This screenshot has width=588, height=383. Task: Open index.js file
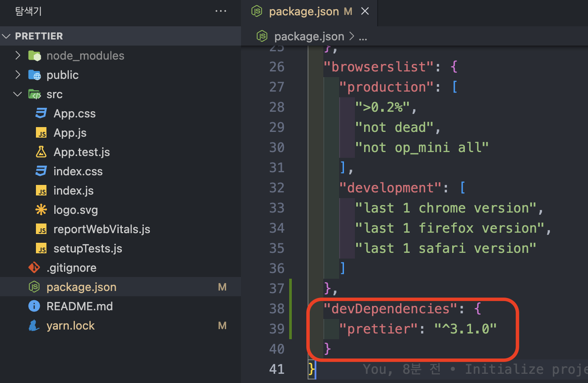(74, 191)
